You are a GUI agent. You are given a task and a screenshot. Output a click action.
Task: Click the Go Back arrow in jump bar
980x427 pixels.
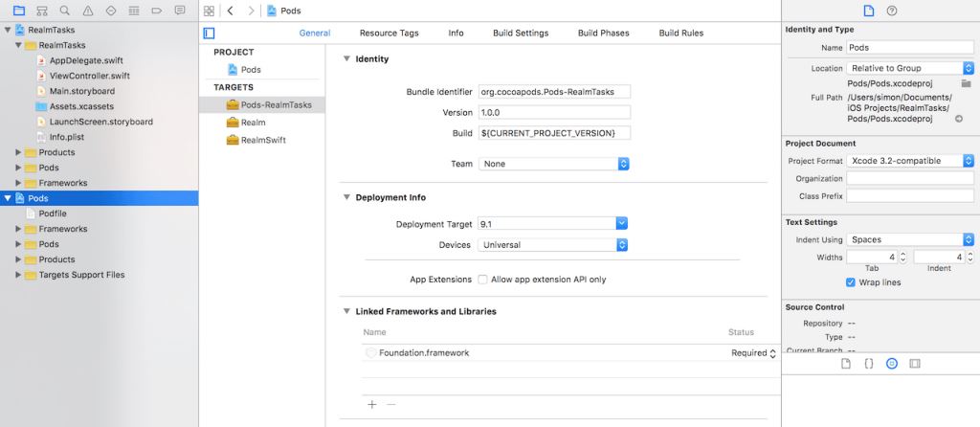tap(231, 11)
